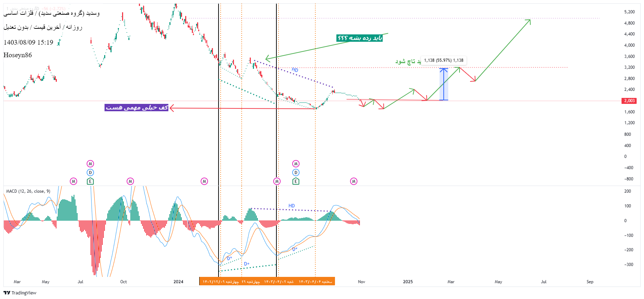Viewport: 644px width, 299px height.
Task: Click the timestamp 1403/08/09 15:19
Action: coord(28,42)
